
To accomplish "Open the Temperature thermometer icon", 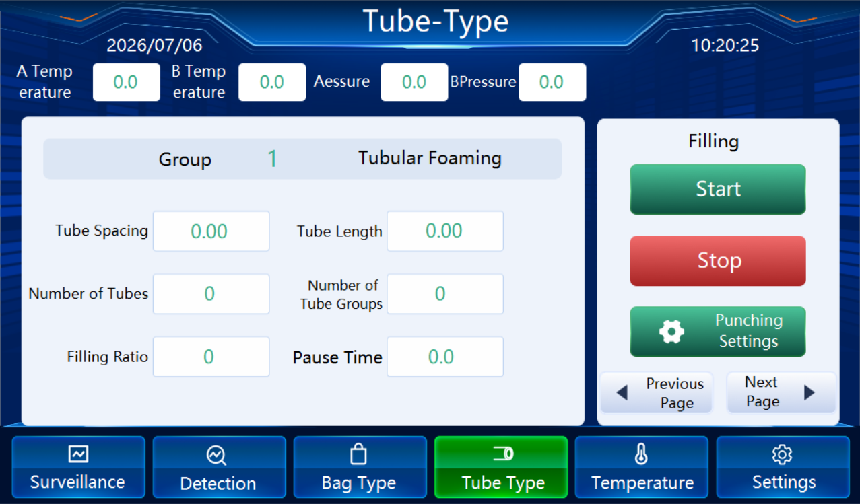I will tap(641, 455).
